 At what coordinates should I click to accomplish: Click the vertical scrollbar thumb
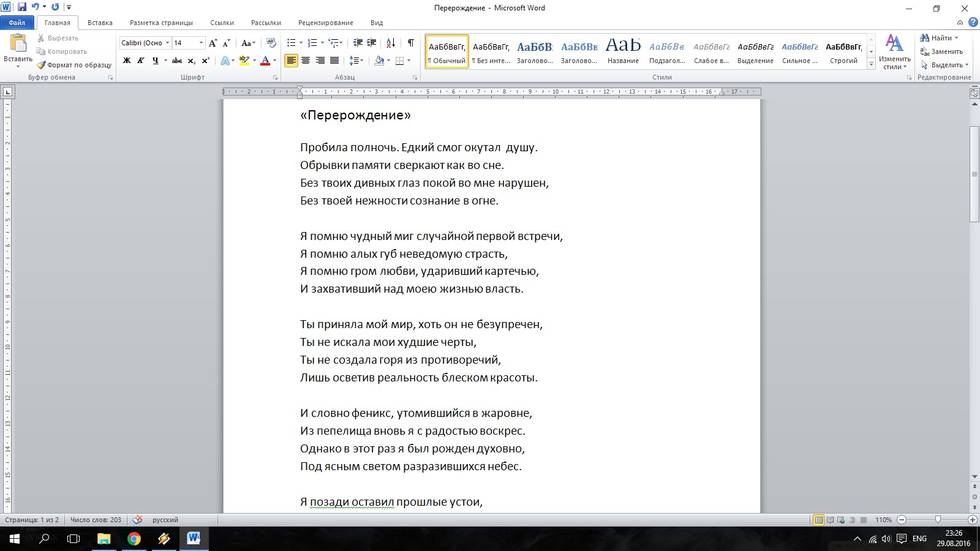(974, 174)
